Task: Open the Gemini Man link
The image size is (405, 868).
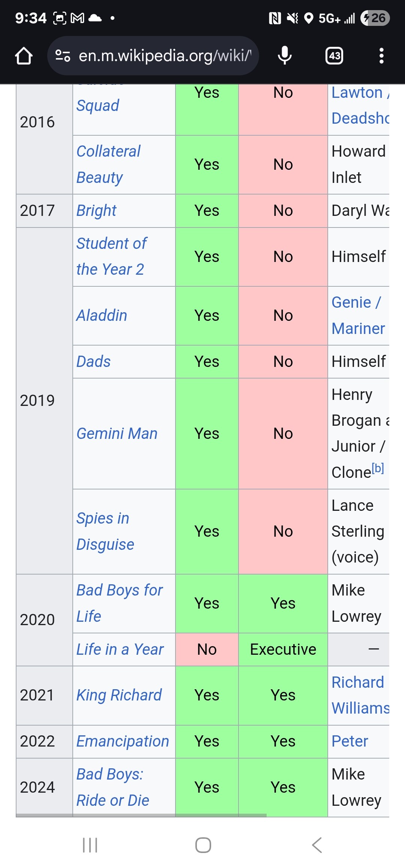Action: [x=117, y=434]
